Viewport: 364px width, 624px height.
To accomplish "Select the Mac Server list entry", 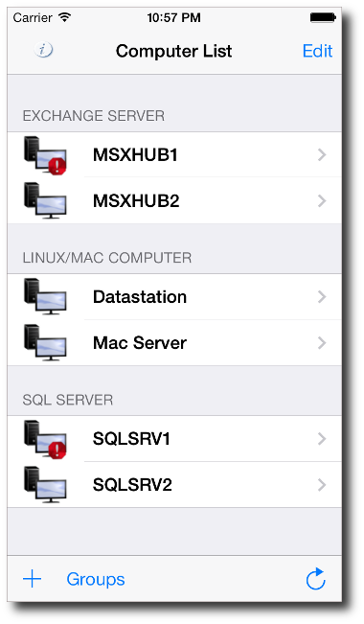I will click(x=174, y=342).
